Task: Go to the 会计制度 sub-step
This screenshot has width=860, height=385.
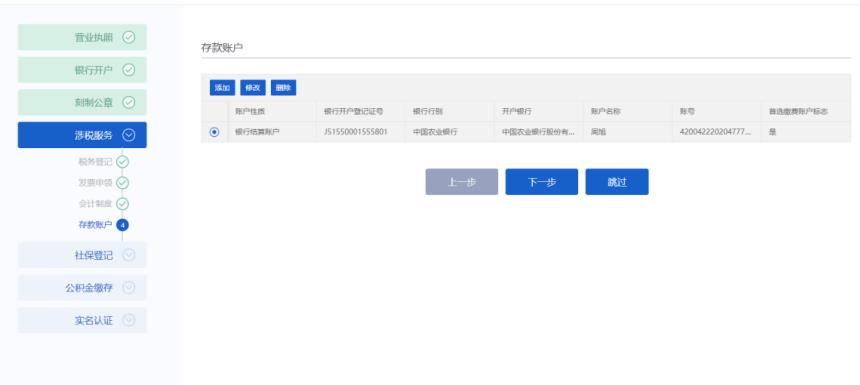Action: (95, 204)
